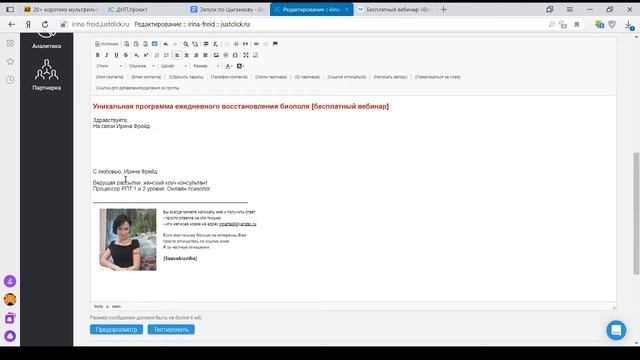Viewport: 640px width, 360px height.
Task: Toggle Underline formatting
Action: pyautogui.click(x=116, y=55)
